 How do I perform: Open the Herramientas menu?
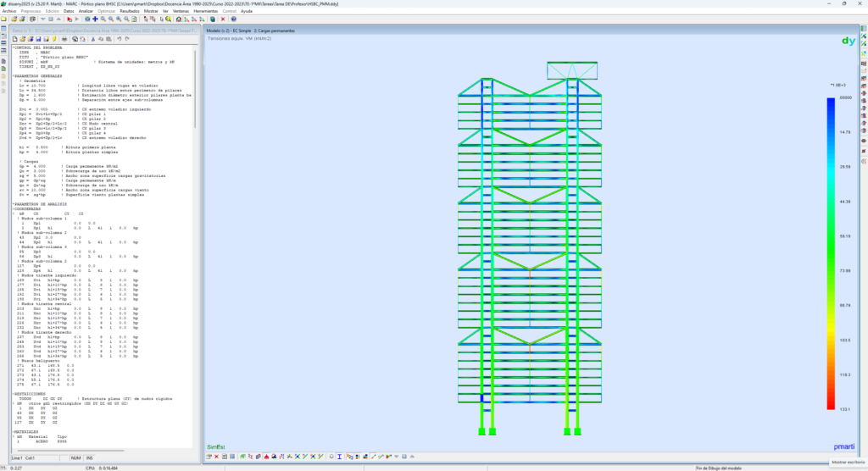pos(206,11)
